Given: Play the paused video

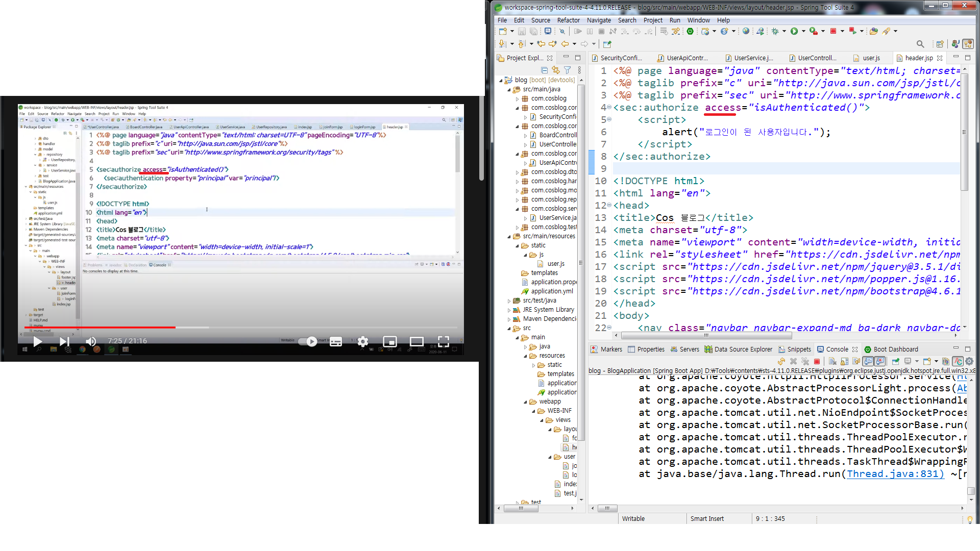Looking at the screenshot, I should pos(37,341).
